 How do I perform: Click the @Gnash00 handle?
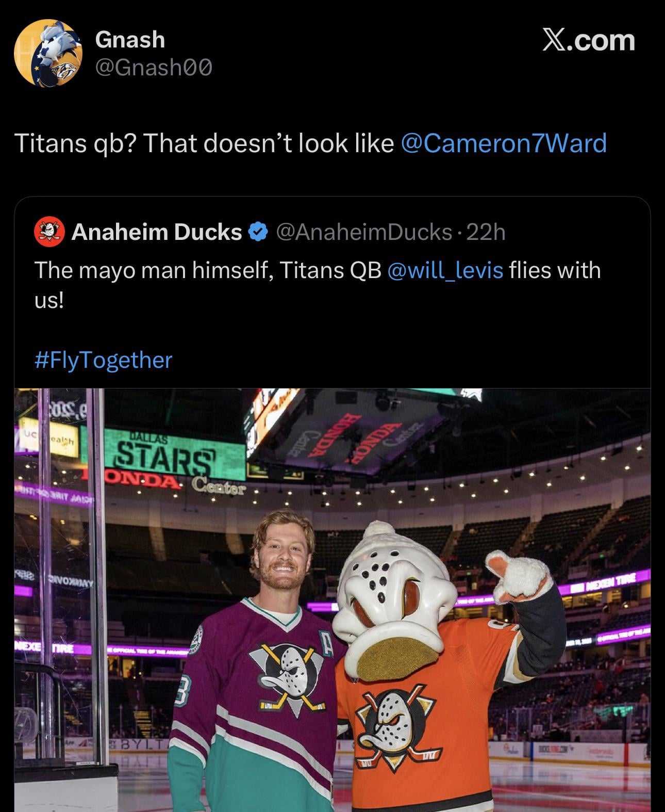point(154,68)
